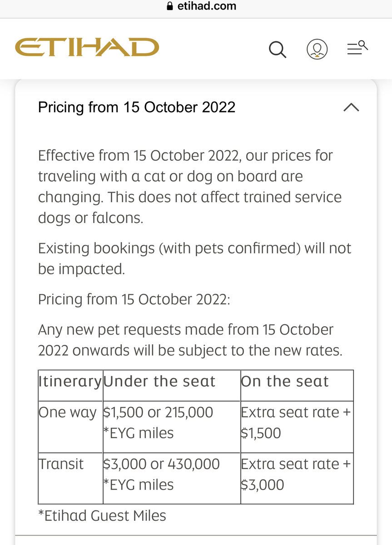Select the Pricing from 15 October 2022 heading
The height and width of the screenshot is (545, 392).
click(x=137, y=107)
